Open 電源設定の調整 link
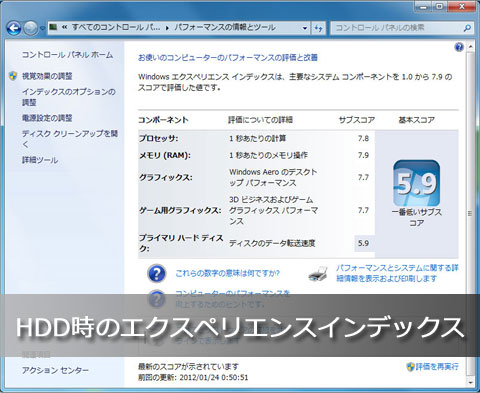Image resolution: width=480 pixels, height=393 pixels. [47, 118]
